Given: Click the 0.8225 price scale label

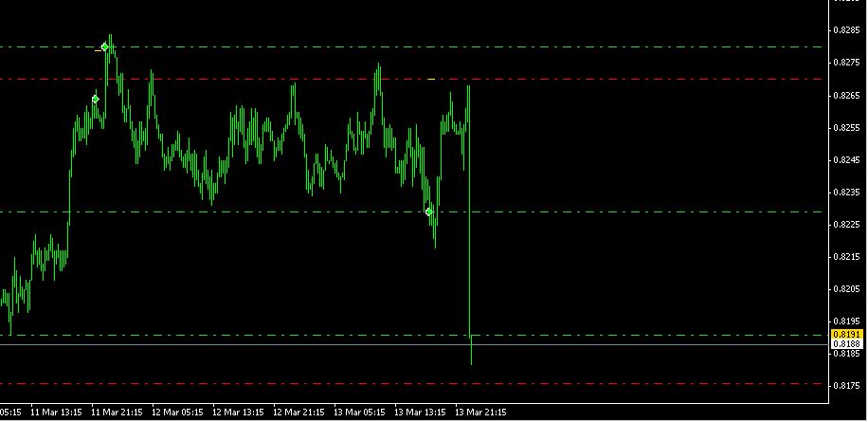Looking at the screenshot, I should coord(847,225).
